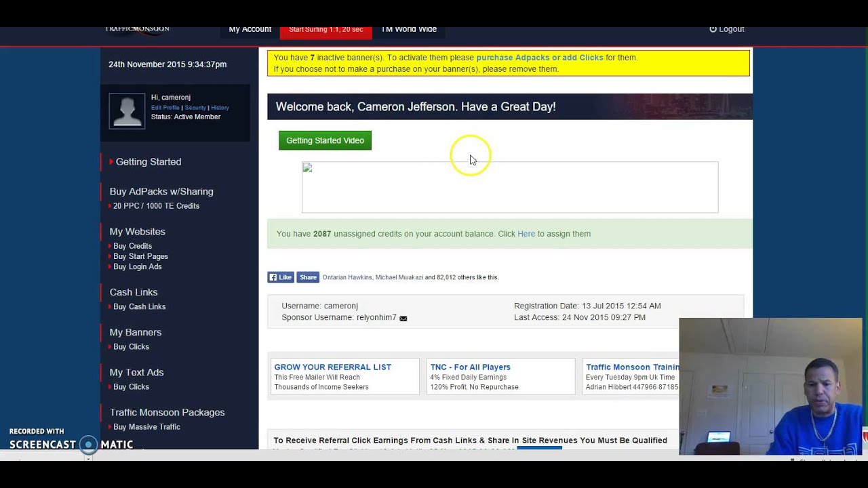Viewport: 868px width, 488px height.
Task: Click the user profile avatar image
Action: [127, 110]
